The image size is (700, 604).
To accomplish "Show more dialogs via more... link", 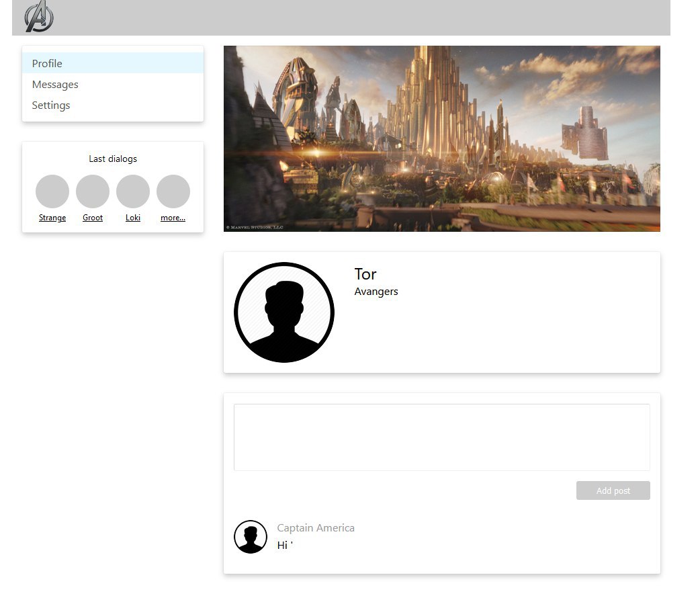I will pos(173,218).
